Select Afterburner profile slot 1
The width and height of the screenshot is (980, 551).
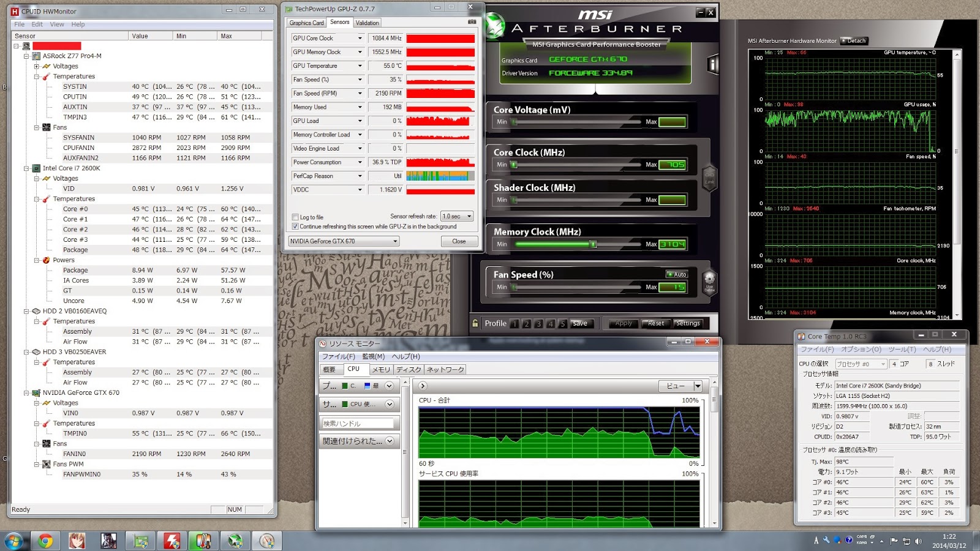[514, 324]
